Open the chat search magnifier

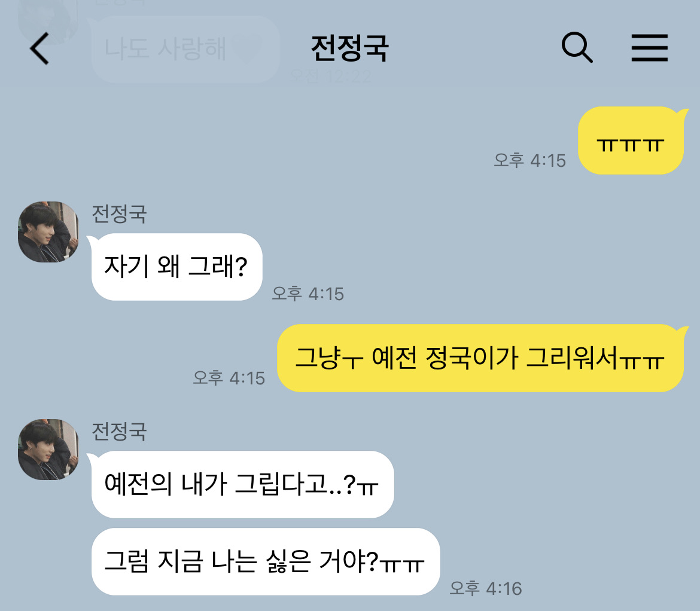[577, 47]
